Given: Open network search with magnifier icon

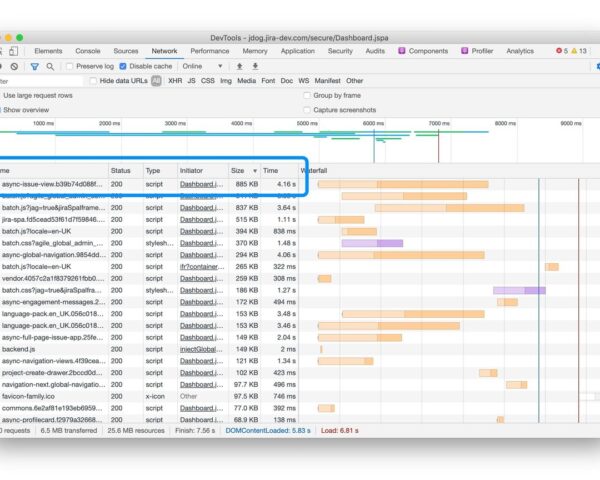Looking at the screenshot, I should pos(52,66).
